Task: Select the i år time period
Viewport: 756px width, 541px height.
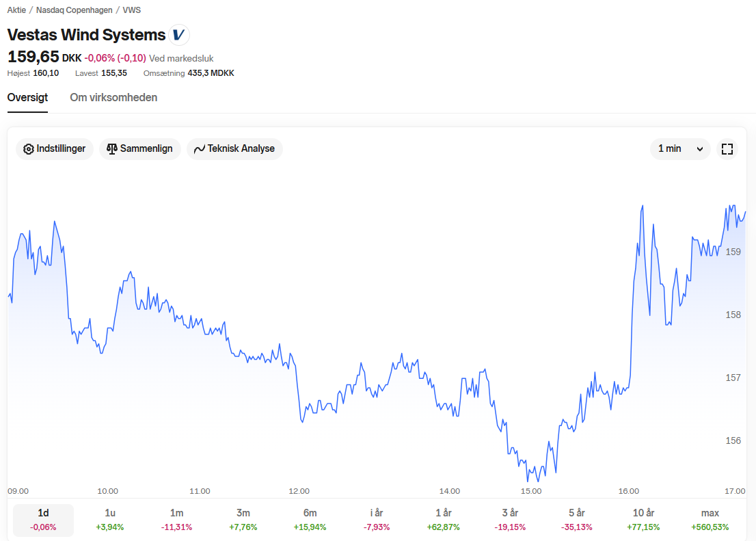Action: pos(377,520)
